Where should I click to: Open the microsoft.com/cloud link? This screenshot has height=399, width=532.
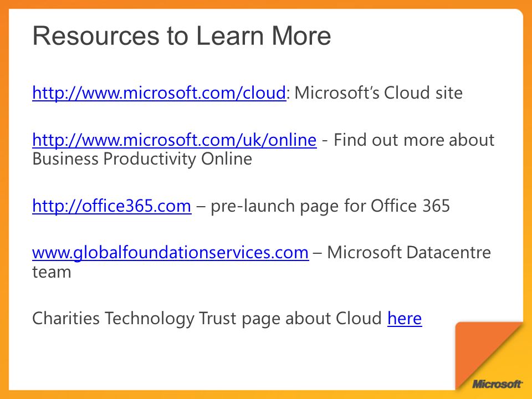159,93
